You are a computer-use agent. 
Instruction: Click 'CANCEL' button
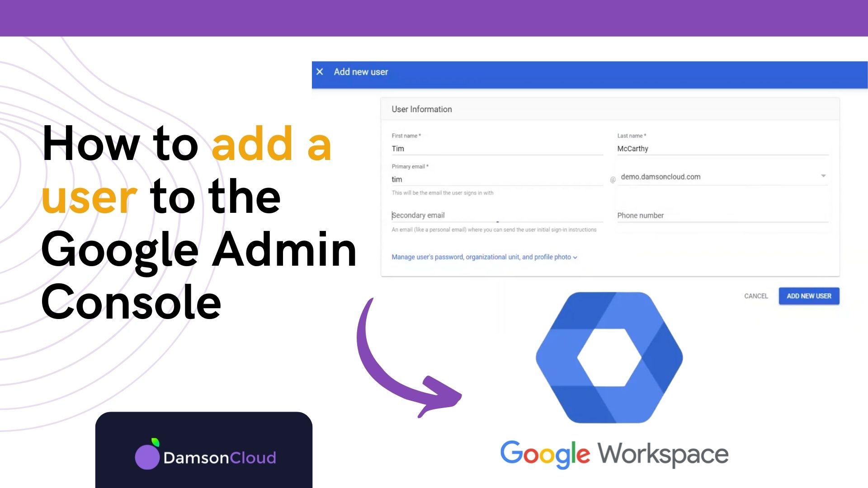click(x=756, y=296)
